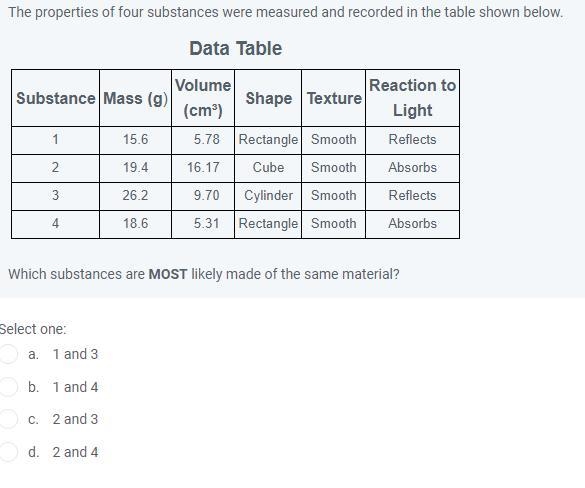Click the Volume (cm³) column header

click(x=203, y=98)
